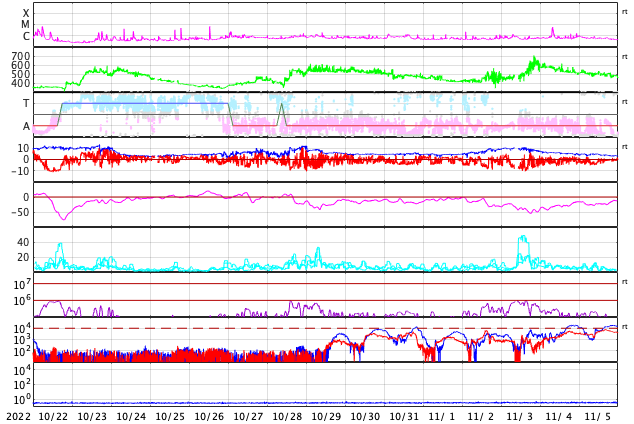634x424 pixels.
Task: Click the 700 tick on the green plot
Action: click(x=20, y=57)
